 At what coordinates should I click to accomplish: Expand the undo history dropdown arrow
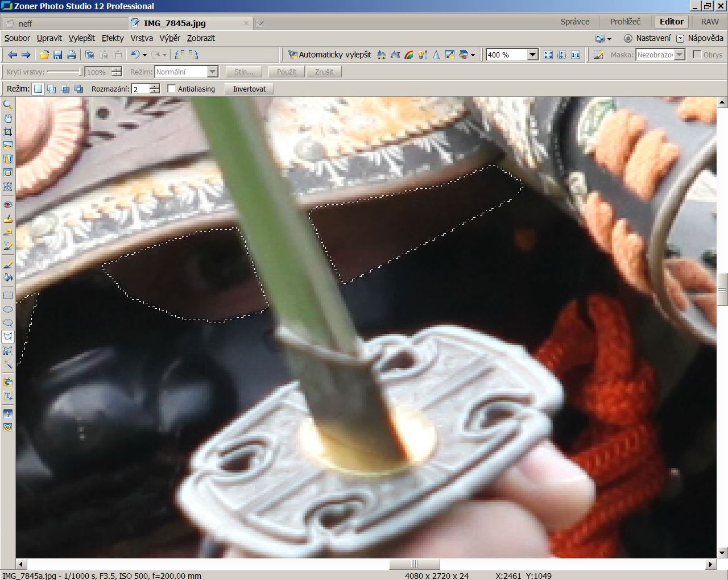[144, 55]
